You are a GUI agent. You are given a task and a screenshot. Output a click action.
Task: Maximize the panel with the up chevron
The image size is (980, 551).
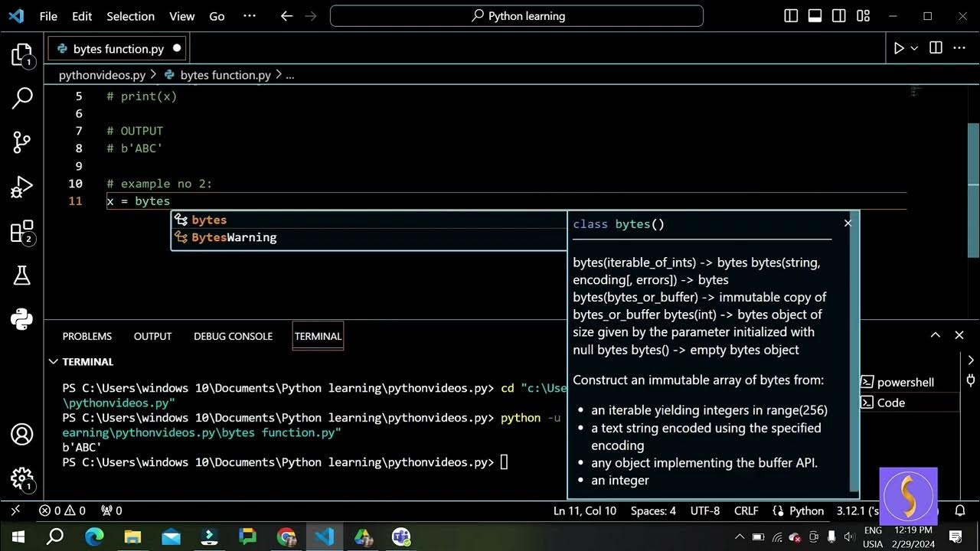pyautogui.click(x=935, y=334)
